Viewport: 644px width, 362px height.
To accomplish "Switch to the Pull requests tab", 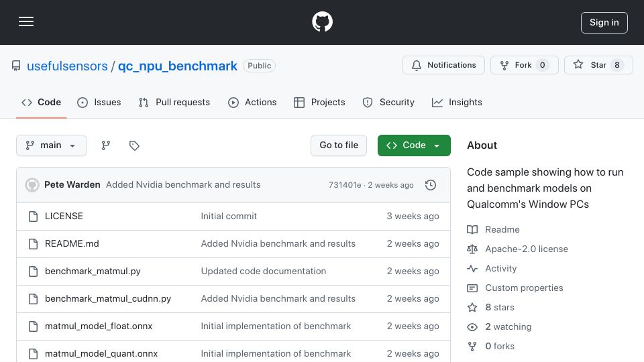I will tap(174, 102).
